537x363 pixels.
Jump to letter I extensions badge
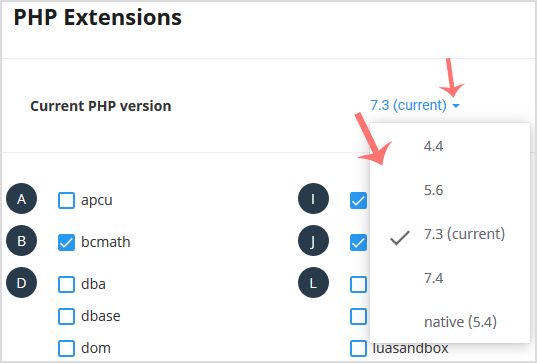click(x=313, y=199)
